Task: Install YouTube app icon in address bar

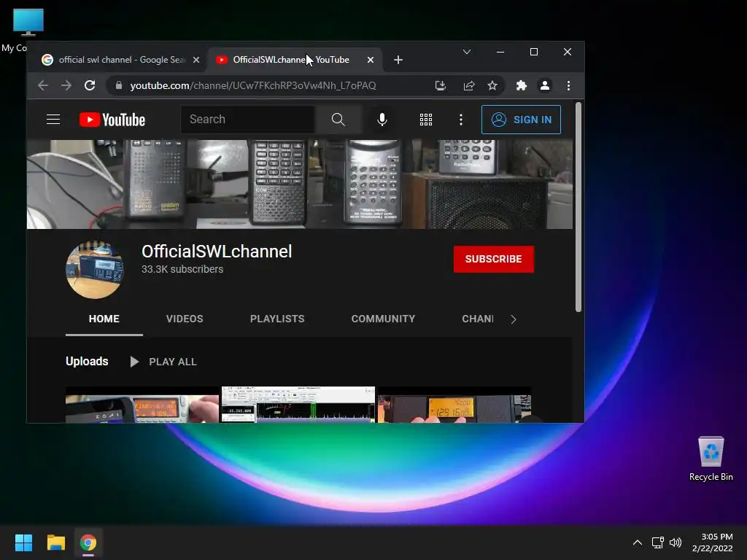Action: 440,86
